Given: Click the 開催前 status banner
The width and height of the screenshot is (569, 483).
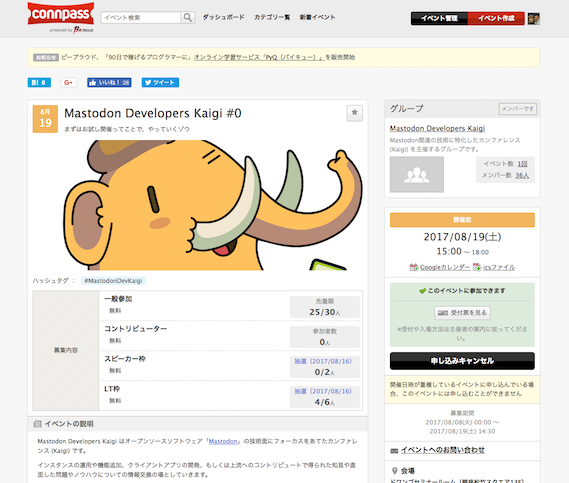Looking at the screenshot, I should click(462, 220).
